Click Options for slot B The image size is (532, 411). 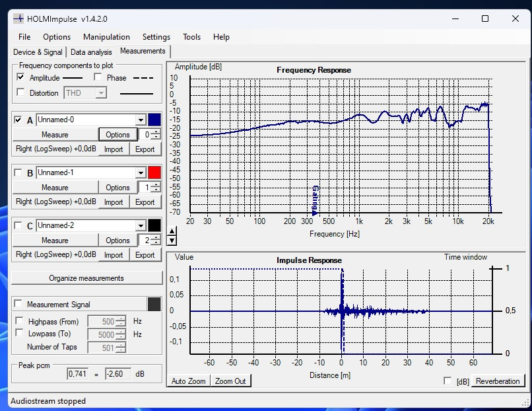pos(117,188)
